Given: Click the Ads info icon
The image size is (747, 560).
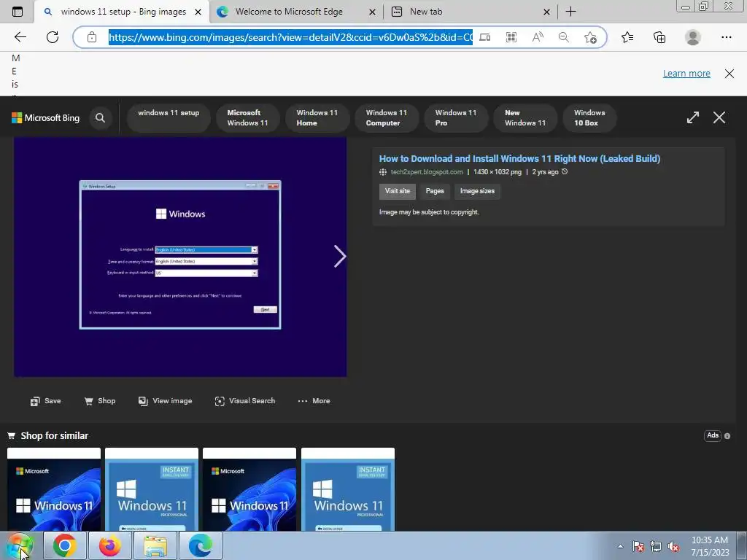Looking at the screenshot, I should click(727, 436).
